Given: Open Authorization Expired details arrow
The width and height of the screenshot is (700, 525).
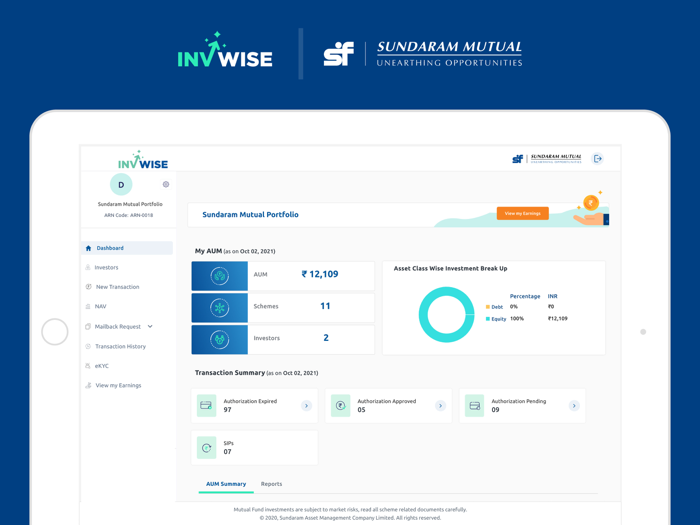Looking at the screenshot, I should 306,405.
